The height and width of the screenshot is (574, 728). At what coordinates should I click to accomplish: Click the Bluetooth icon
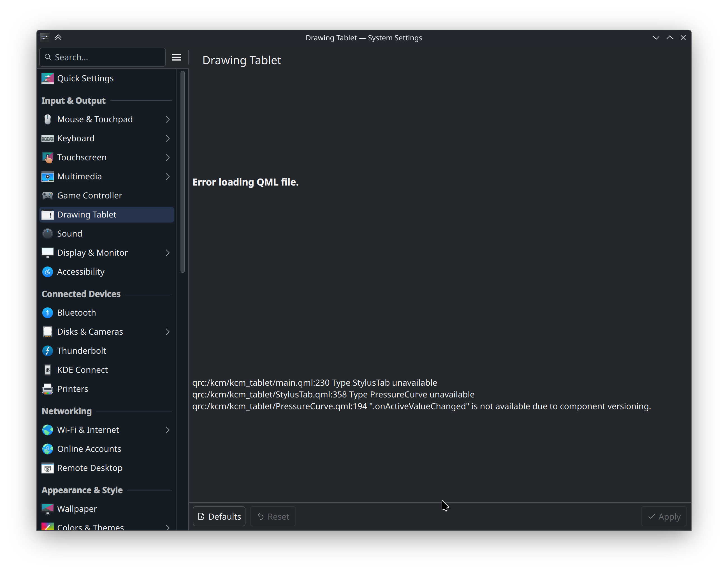(x=47, y=313)
